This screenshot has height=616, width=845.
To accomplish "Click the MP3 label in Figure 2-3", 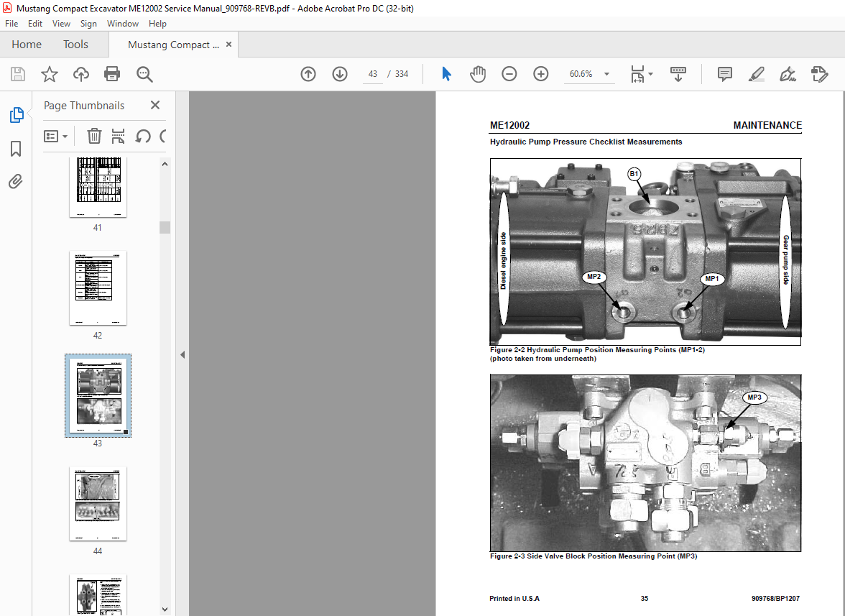I will point(754,397).
